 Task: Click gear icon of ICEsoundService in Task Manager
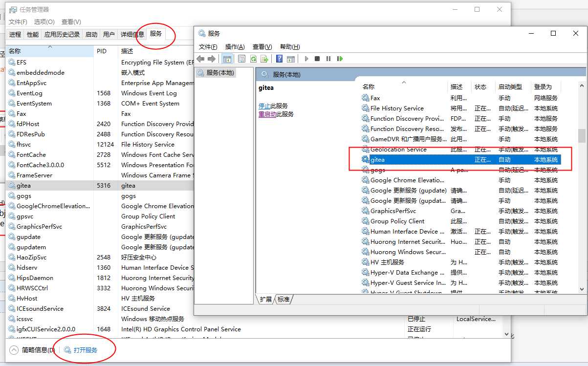[x=12, y=309]
